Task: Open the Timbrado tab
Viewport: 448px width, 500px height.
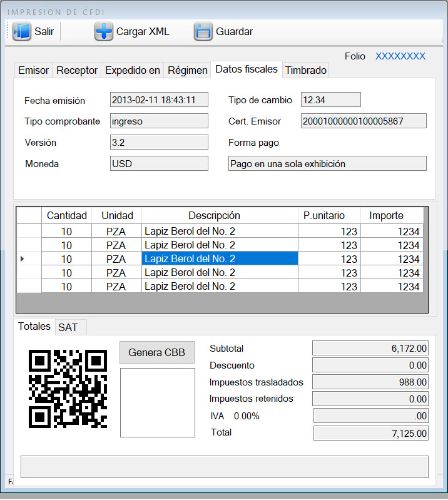Action: coord(306,70)
